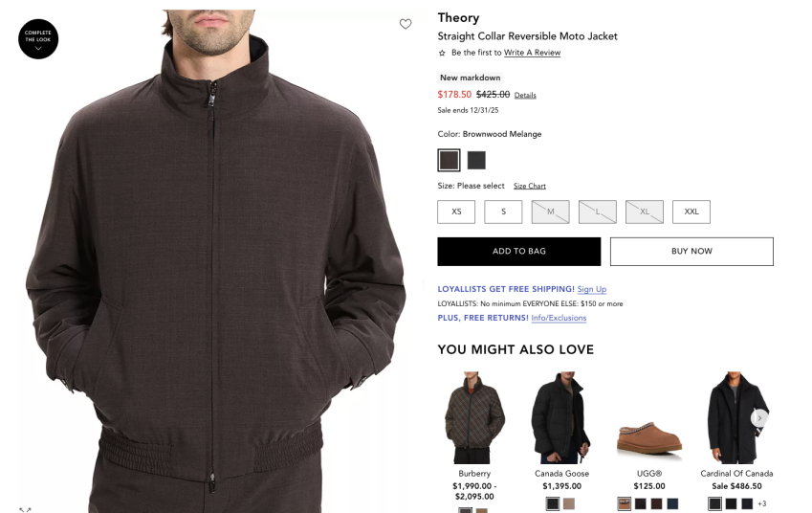Select tan swatch under Canada Goose
Screen dimensions: 812x513
click(569, 503)
